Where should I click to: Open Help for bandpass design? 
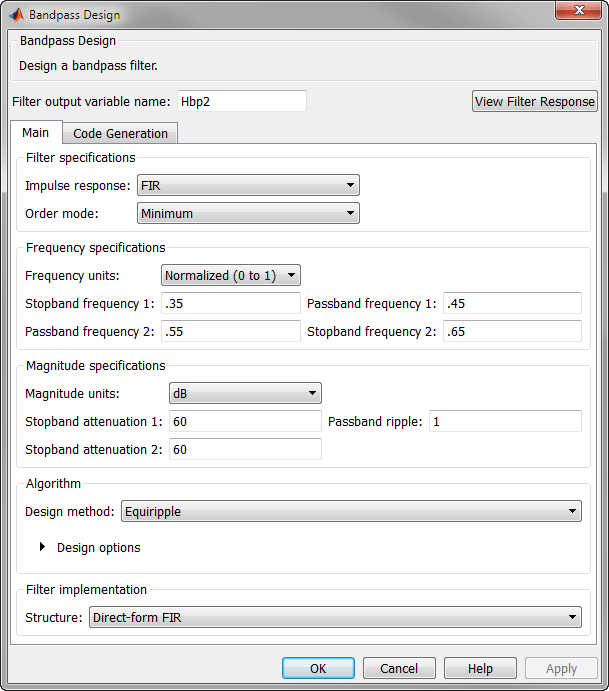click(480, 668)
